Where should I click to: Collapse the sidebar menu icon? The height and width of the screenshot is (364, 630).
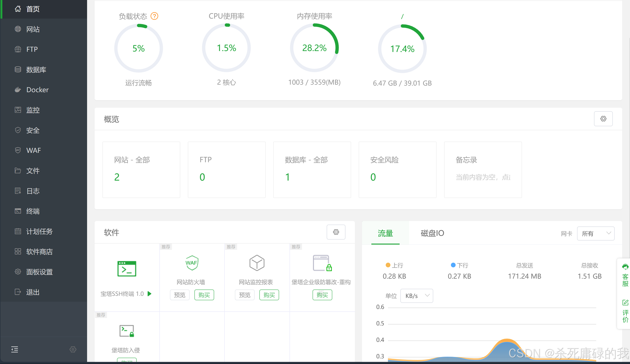(15, 349)
